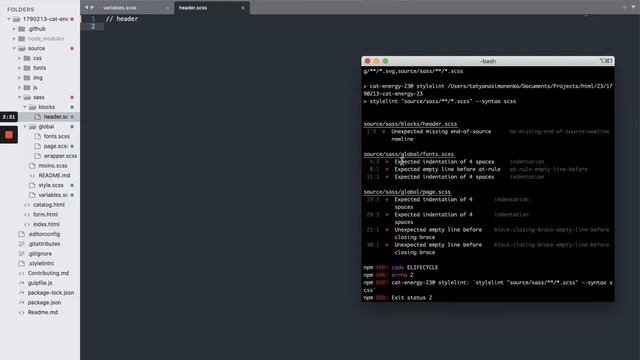Open Contributing.md file
Viewport: 640px width, 360px height.
(x=48, y=273)
